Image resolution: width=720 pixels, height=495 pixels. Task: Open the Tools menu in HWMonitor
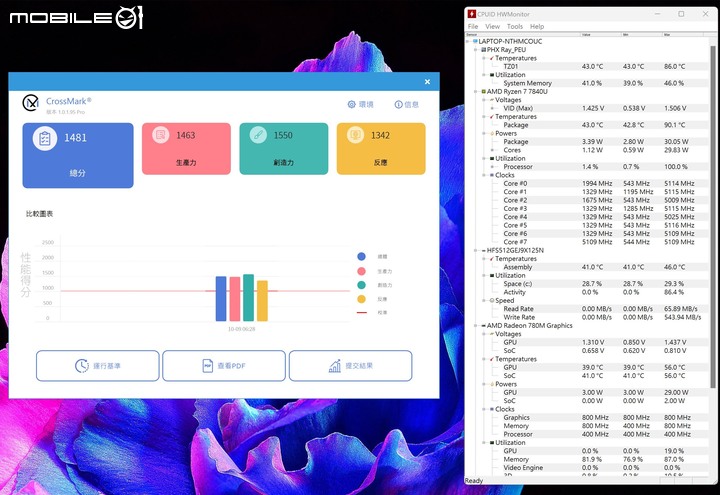tap(515, 27)
